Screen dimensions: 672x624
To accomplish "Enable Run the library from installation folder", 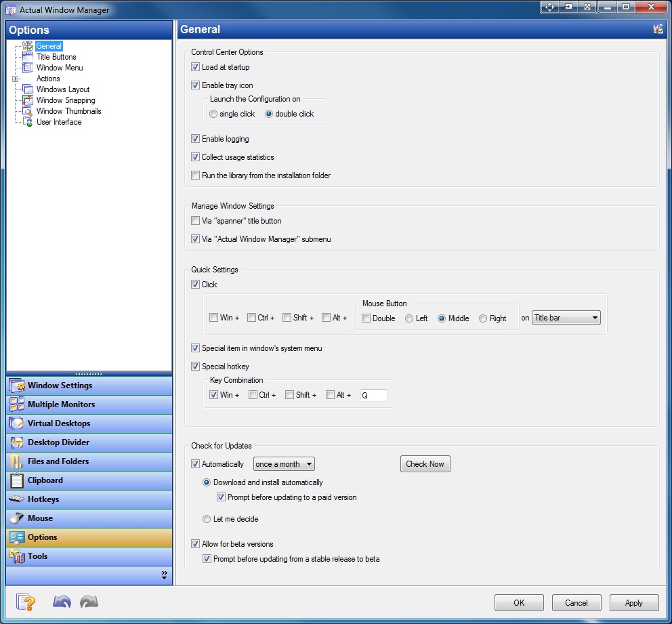I will (195, 175).
